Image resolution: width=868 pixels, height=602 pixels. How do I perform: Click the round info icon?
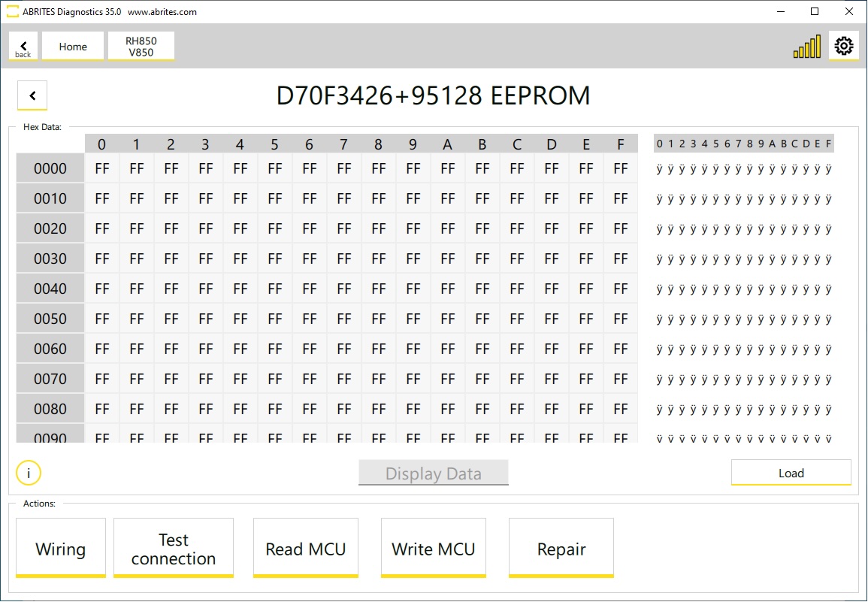[29, 473]
